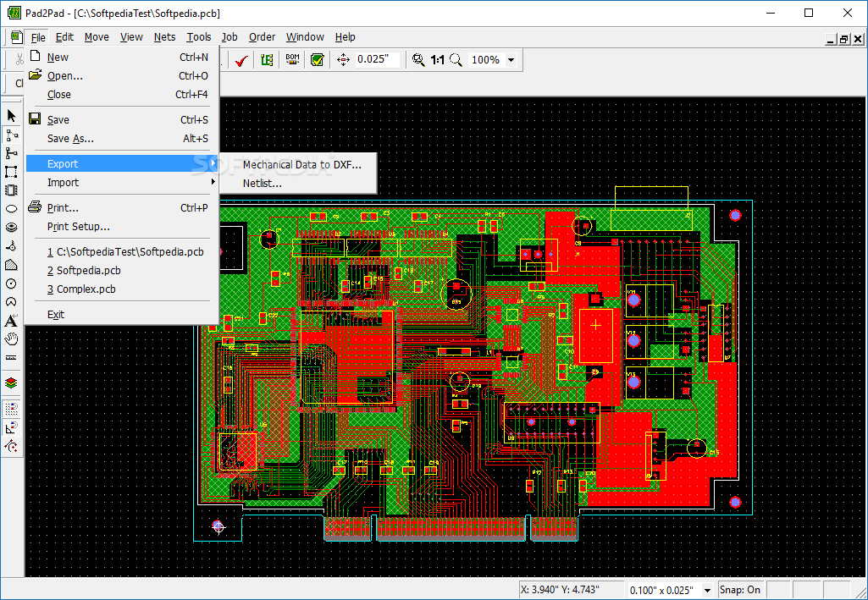Select the arrow pointer tool
Screen dimensions: 868x600
click(11, 116)
